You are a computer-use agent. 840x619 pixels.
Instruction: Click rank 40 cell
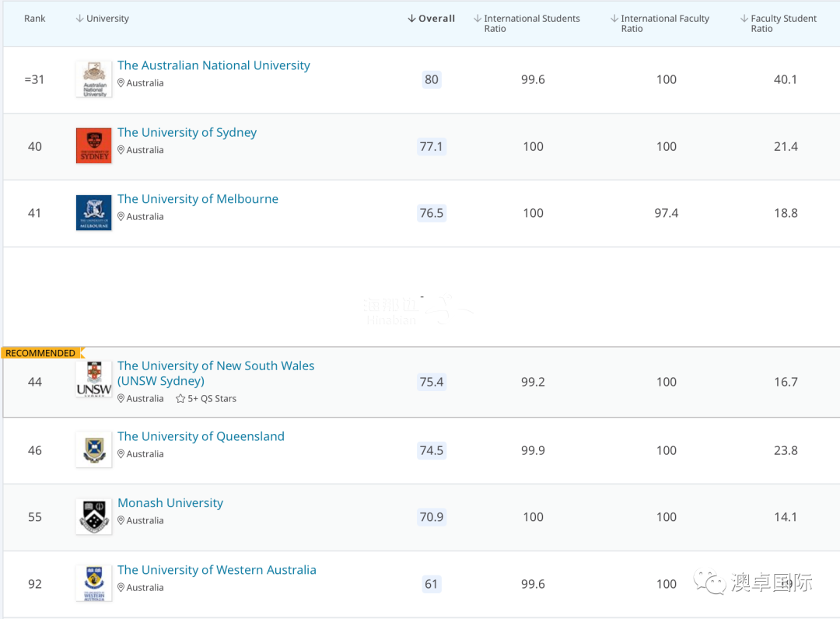(35, 146)
